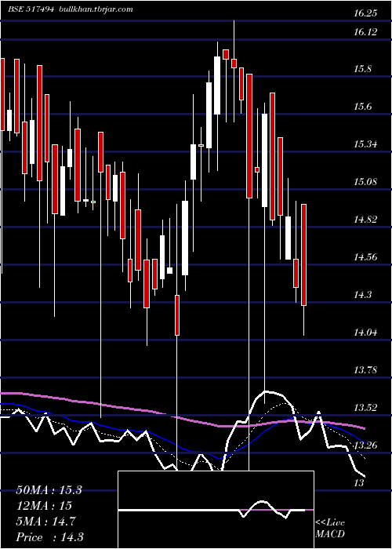Click the 50MA : 15.3 readout
The height and width of the screenshot is (549, 392).
(49, 490)
